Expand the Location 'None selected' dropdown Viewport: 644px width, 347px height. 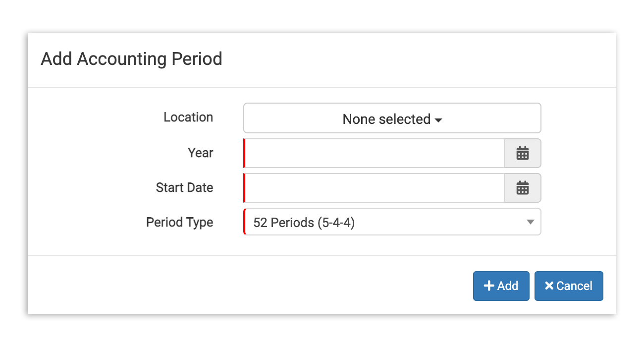click(x=392, y=118)
